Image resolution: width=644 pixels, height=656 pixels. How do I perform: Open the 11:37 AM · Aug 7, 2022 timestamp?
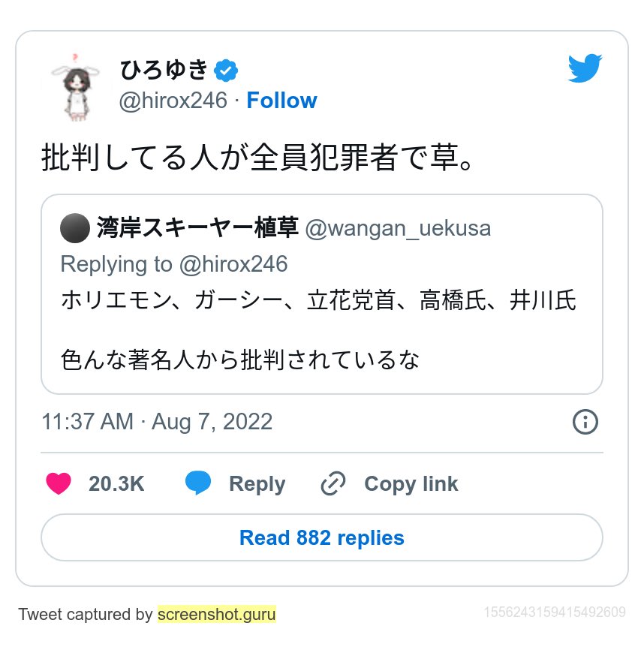[157, 421]
